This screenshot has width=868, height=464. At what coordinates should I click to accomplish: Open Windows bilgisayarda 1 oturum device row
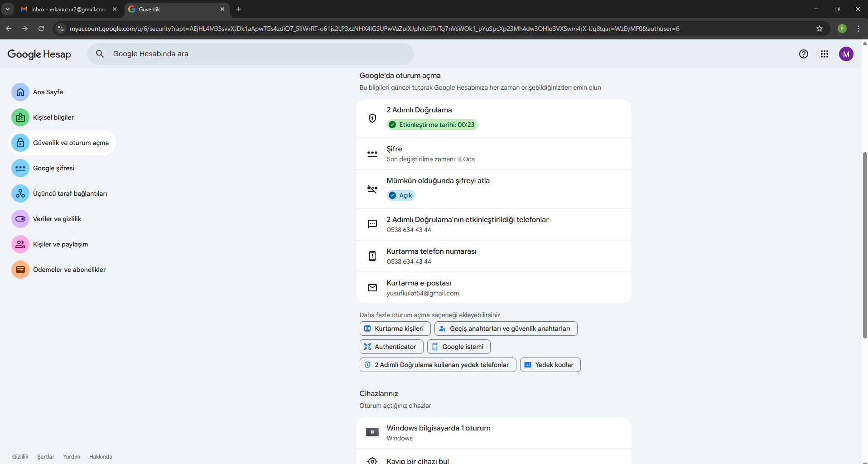pyautogui.click(x=494, y=433)
